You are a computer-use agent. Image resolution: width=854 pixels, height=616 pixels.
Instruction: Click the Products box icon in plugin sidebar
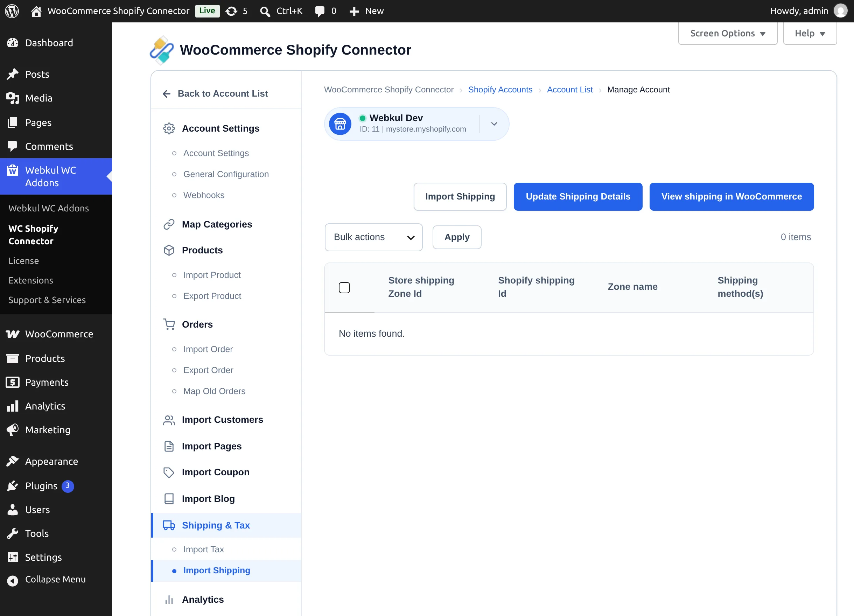click(x=169, y=250)
